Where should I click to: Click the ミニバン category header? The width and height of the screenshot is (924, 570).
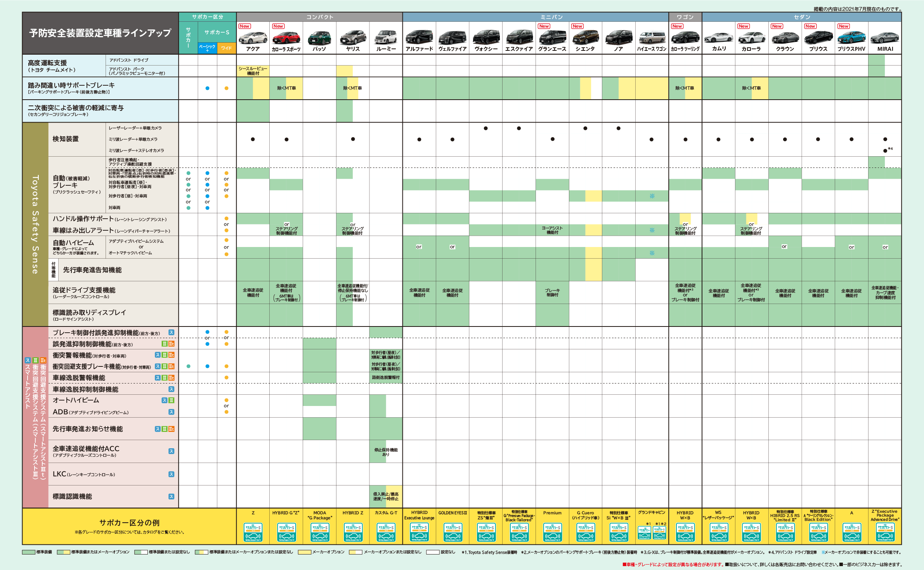click(536, 17)
